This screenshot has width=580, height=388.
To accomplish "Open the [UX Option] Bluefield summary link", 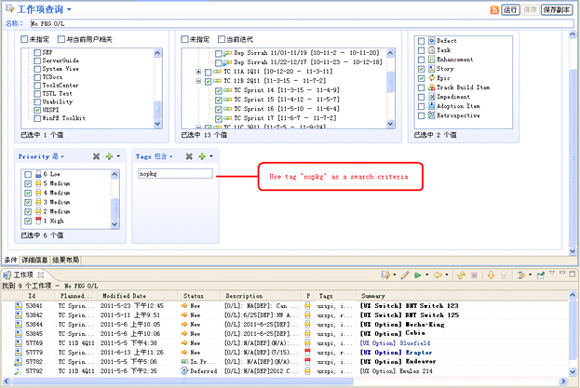I will pos(395,343).
